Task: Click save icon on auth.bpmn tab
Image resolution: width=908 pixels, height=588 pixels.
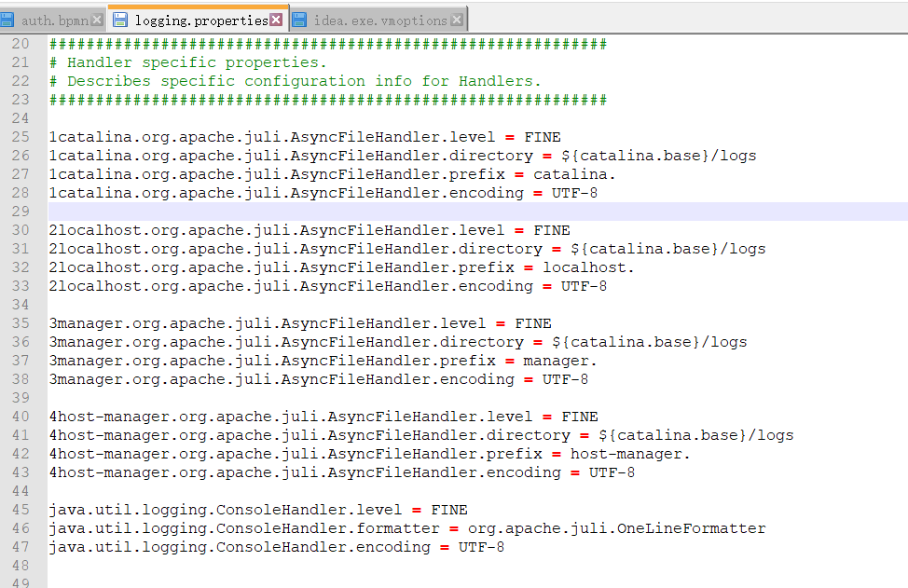Action: click(7, 21)
